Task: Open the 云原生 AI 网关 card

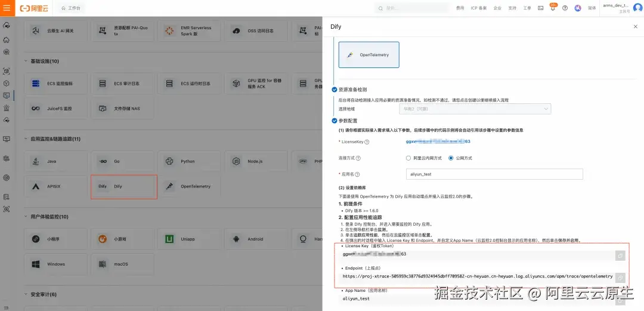Action: (56, 30)
